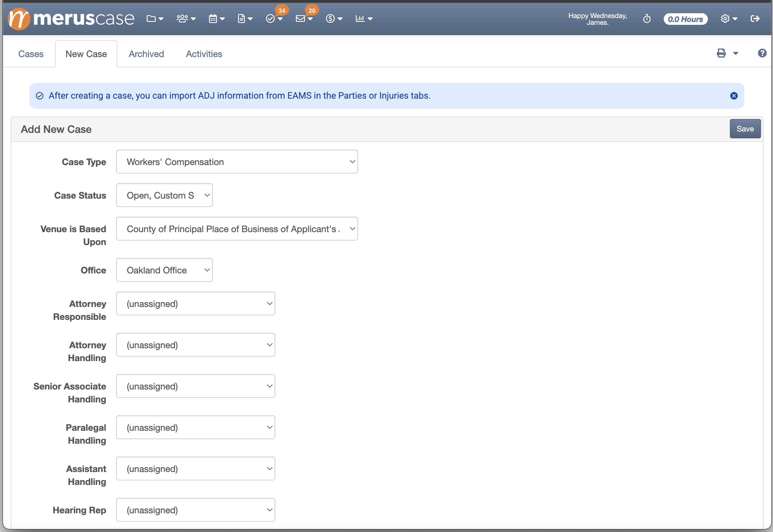Click the 'Add New Case' heading

tap(56, 129)
